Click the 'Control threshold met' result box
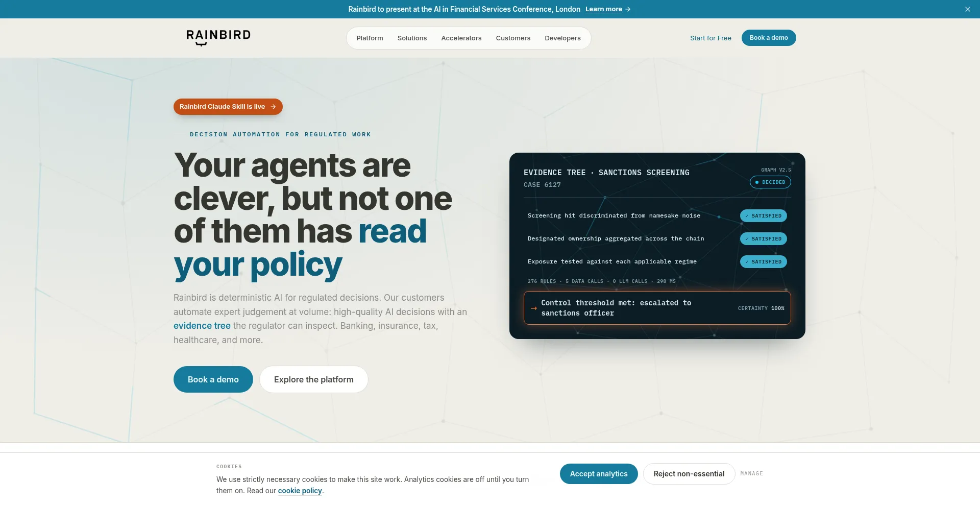 (x=657, y=308)
